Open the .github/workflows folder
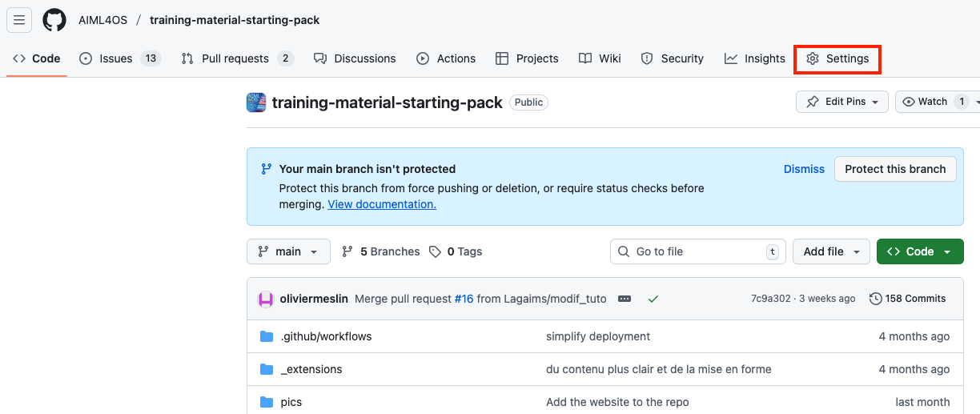The width and height of the screenshot is (980, 414). pyautogui.click(x=326, y=336)
